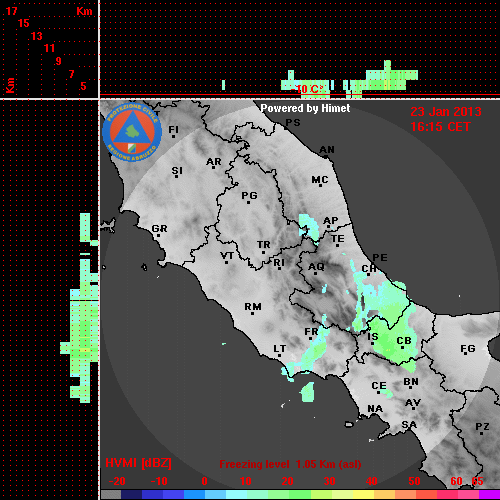The width and height of the screenshot is (500, 500).
Task: Select the RI city label
Action: (279, 263)
